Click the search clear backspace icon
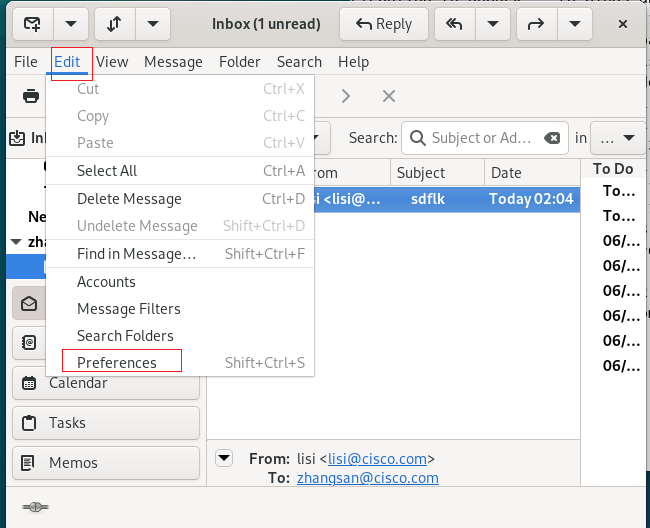The height and width of the screenshot is (528, 650). click(x=552, y=138)
